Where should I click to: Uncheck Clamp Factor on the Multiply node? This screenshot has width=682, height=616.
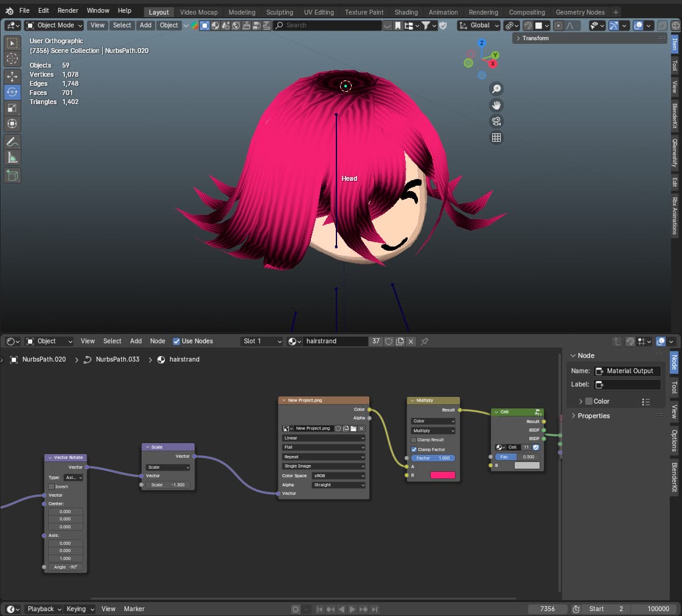click(x=414, y=449)
